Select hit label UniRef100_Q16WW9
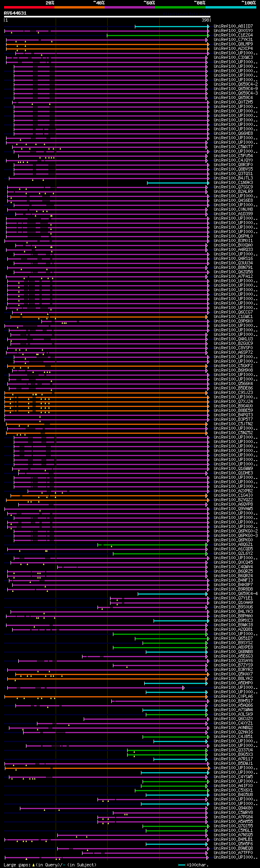 point(233,468)
